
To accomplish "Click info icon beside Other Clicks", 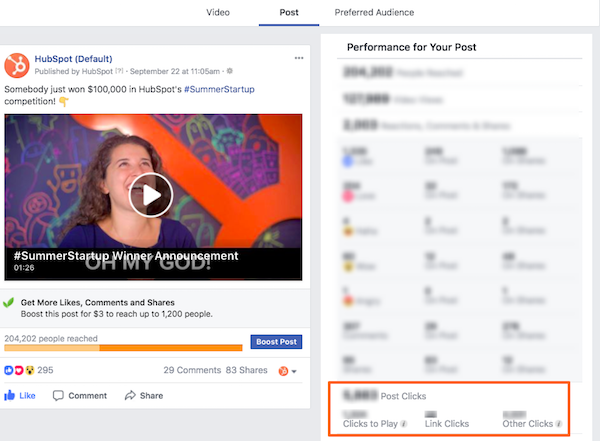I will click(x=559, y=424).
